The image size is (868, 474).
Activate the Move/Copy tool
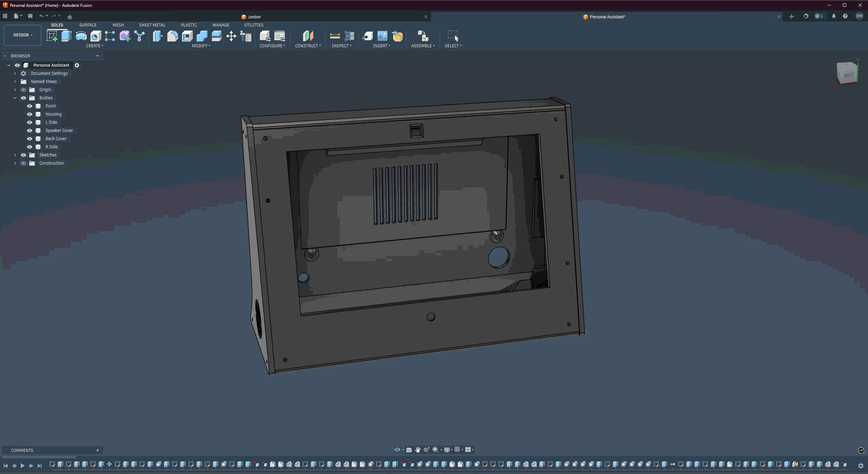pos(231,36)
